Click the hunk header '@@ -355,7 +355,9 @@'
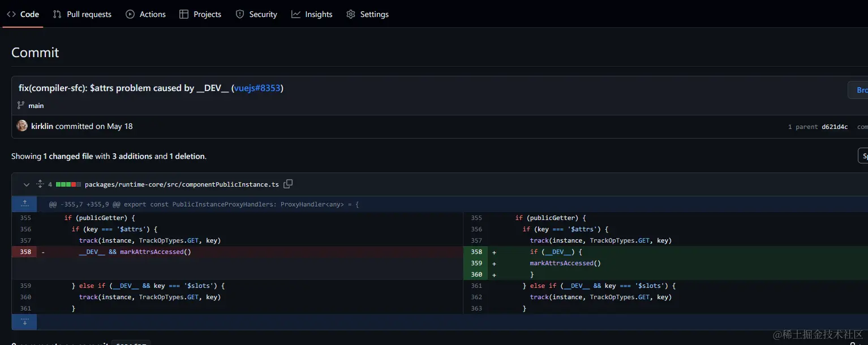868x345 pixels. tap(84, 204)
